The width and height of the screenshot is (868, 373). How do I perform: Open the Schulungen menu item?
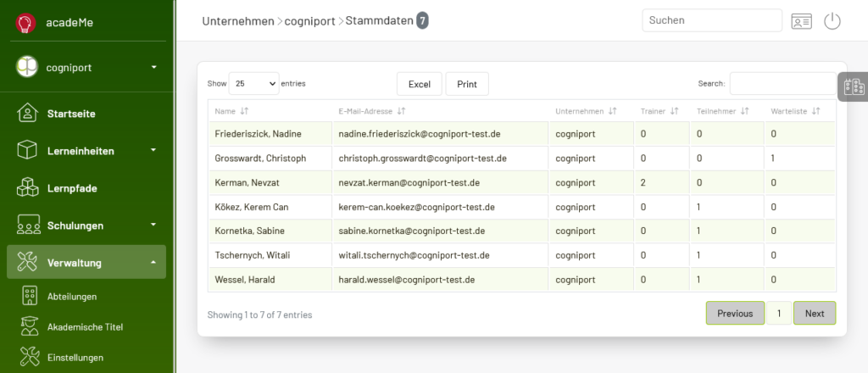pyautogui.click(x=87, y=225)
